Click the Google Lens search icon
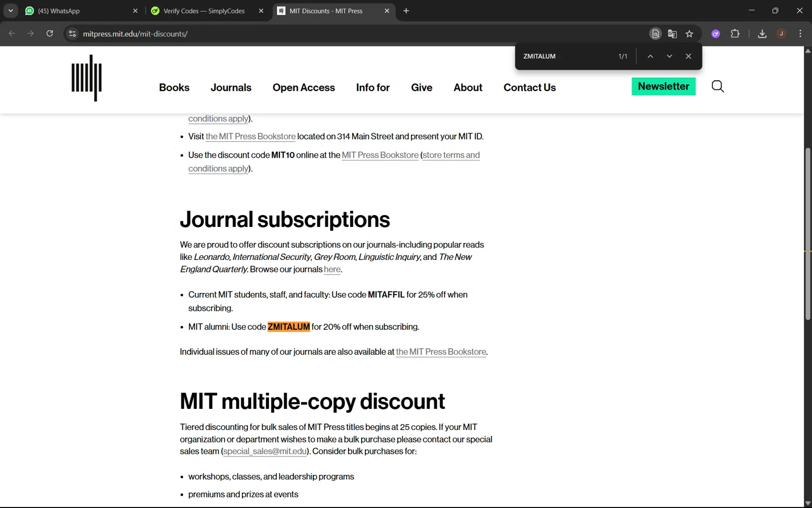The height and width of the screenshot is (508, 812). click(655, 34)
